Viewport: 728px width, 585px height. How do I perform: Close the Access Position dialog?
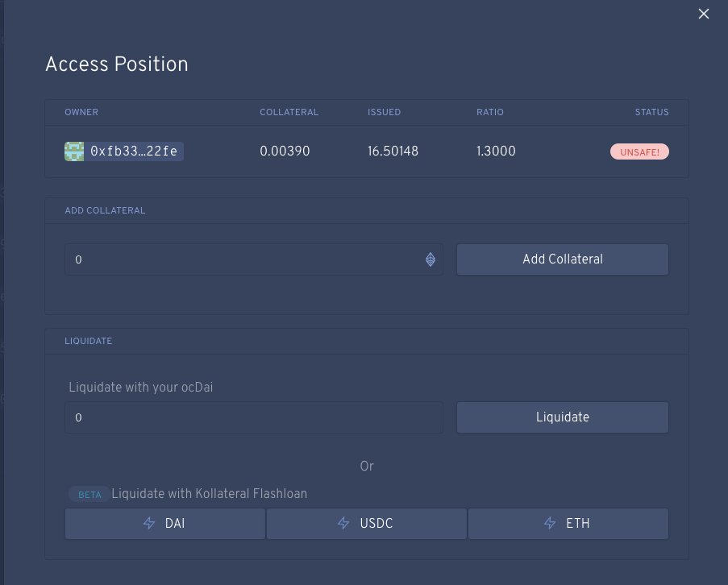[x=703, y=14]
